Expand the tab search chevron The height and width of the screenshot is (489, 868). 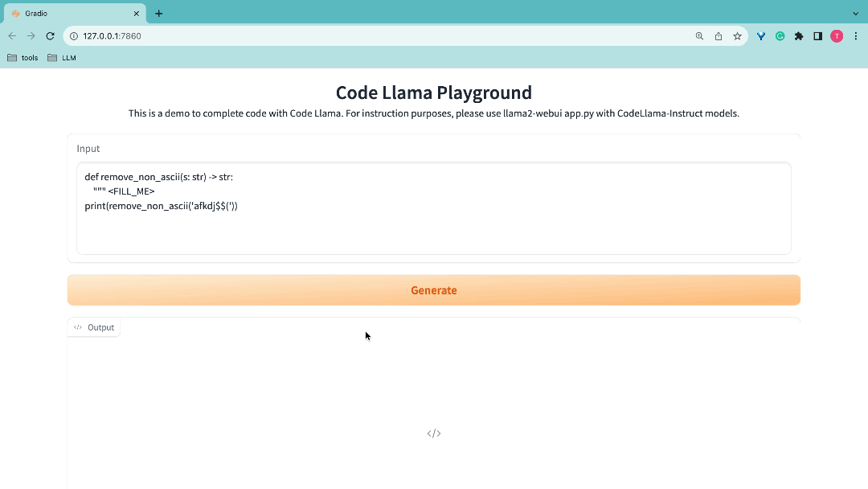click(855, 14)
